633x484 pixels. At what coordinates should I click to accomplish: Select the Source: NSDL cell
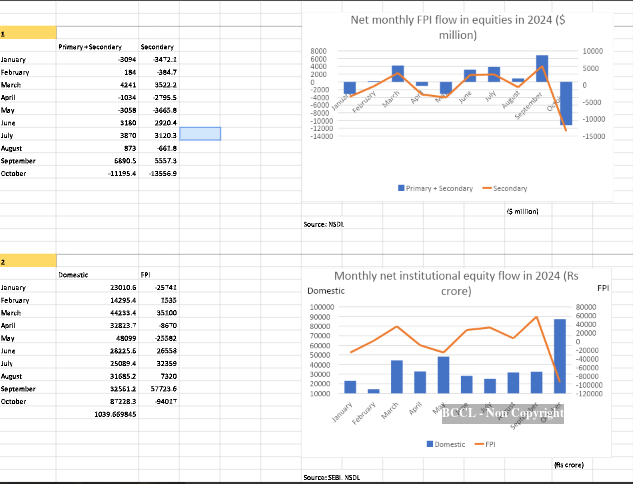coord(324,224)
